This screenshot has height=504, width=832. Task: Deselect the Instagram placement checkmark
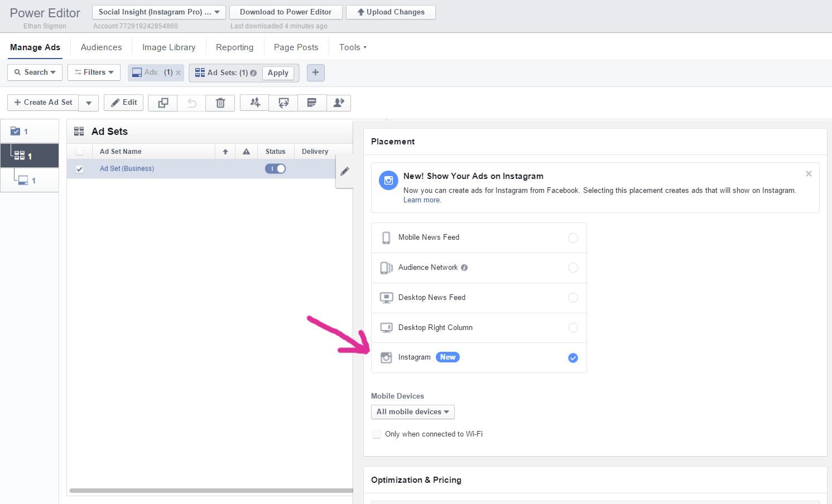(x=573, y=358)
